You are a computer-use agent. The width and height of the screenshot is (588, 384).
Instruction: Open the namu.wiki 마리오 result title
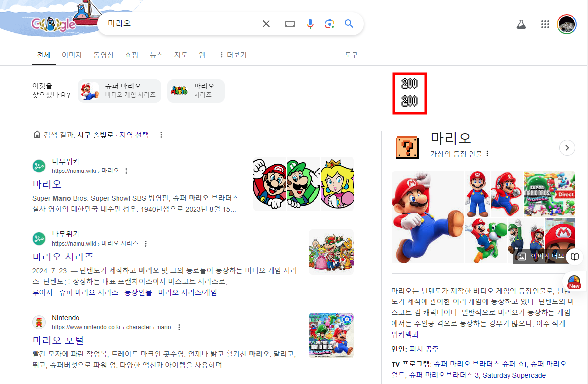[x=47, y=184]
